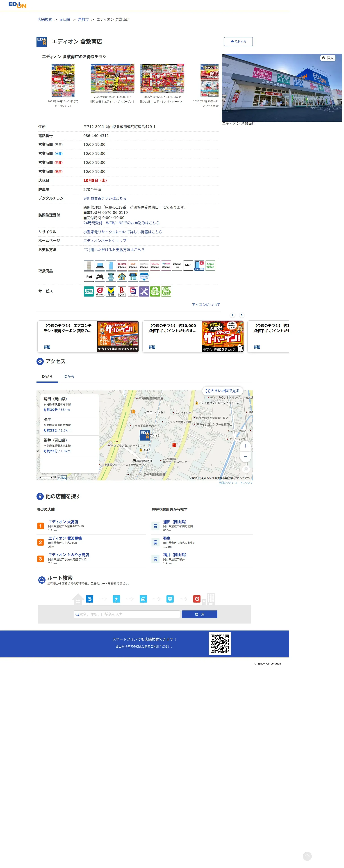This screenshot has width=344, height=868.
Task: Click the au iPhone product icon
Action: coord(133,265)
